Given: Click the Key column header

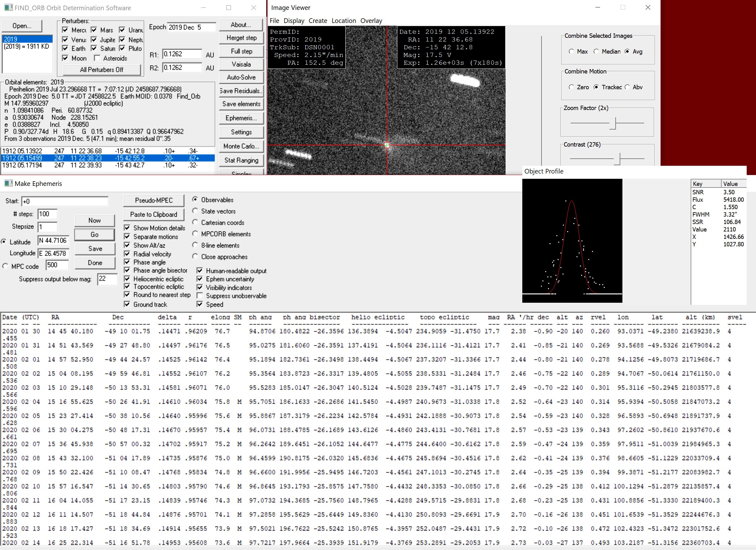Looking at the screenshot, I should tap(706, 183).
